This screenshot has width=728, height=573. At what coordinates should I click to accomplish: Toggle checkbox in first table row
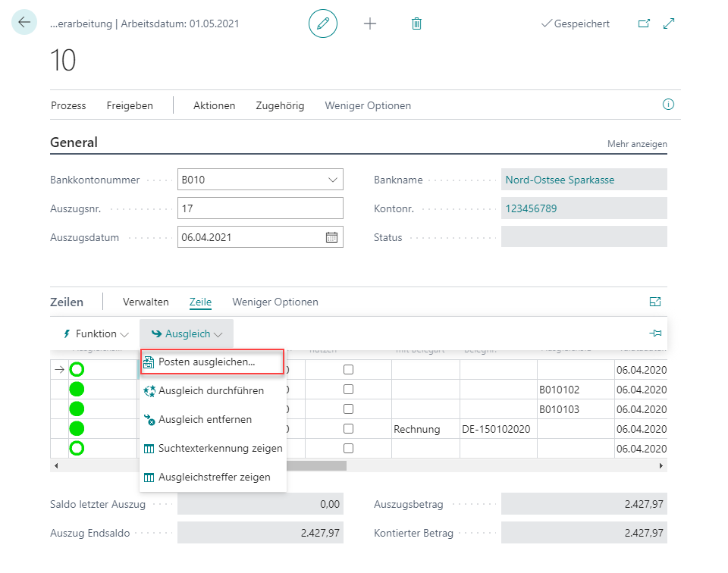pos(348,370)
